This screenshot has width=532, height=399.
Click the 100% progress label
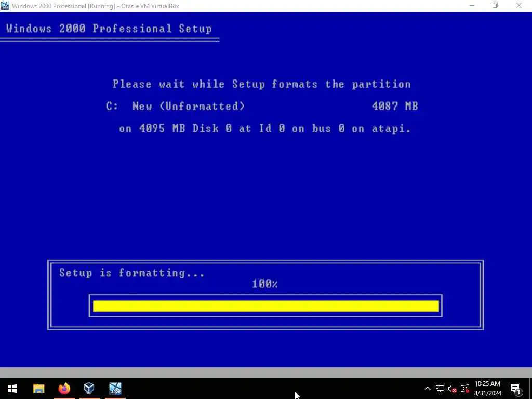(264, 284)
